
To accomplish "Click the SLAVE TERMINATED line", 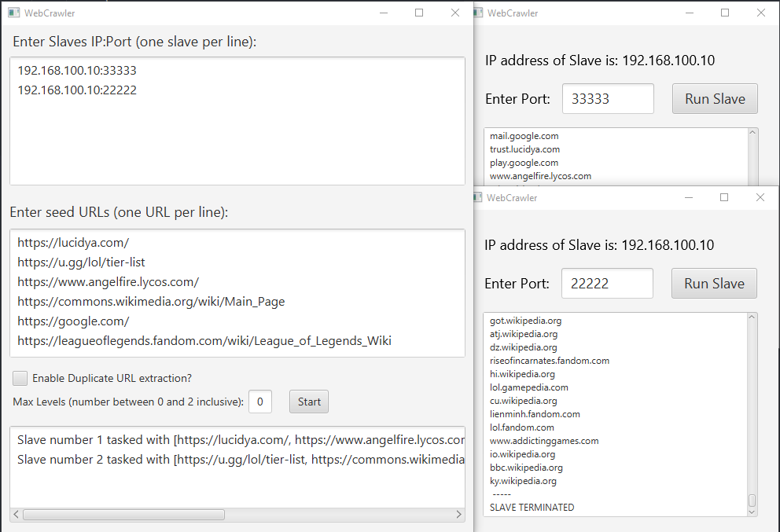I will [532, 508].
